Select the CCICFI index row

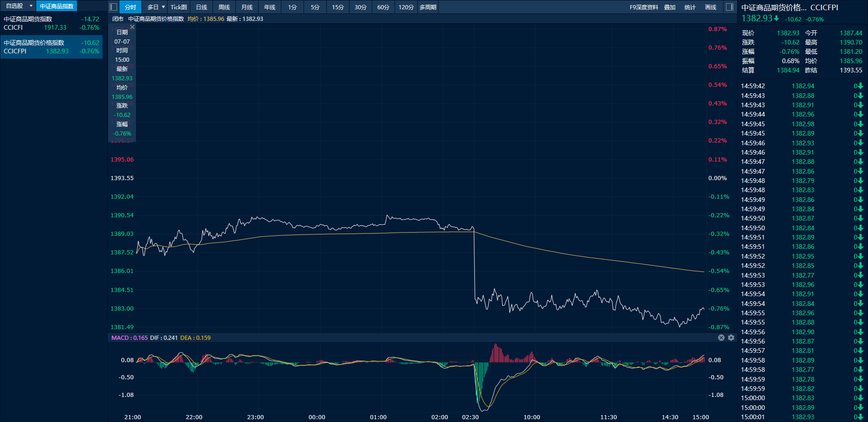[51, 23]
